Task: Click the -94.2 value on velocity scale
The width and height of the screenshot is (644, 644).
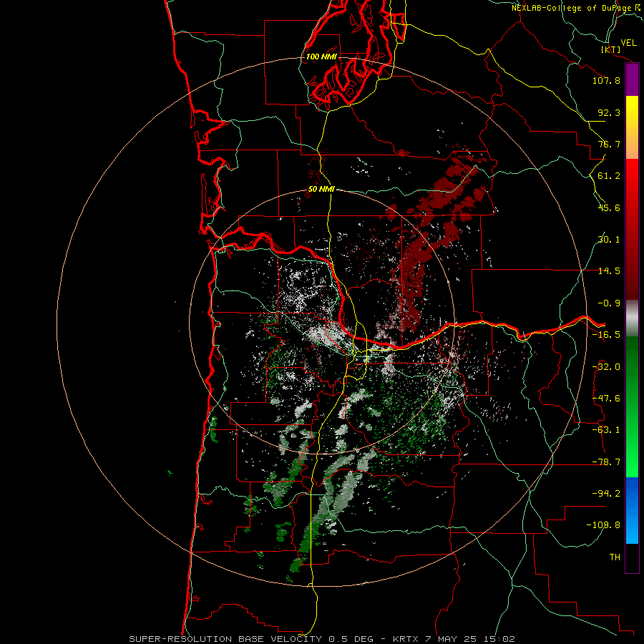Action: (x=606, y=494)
